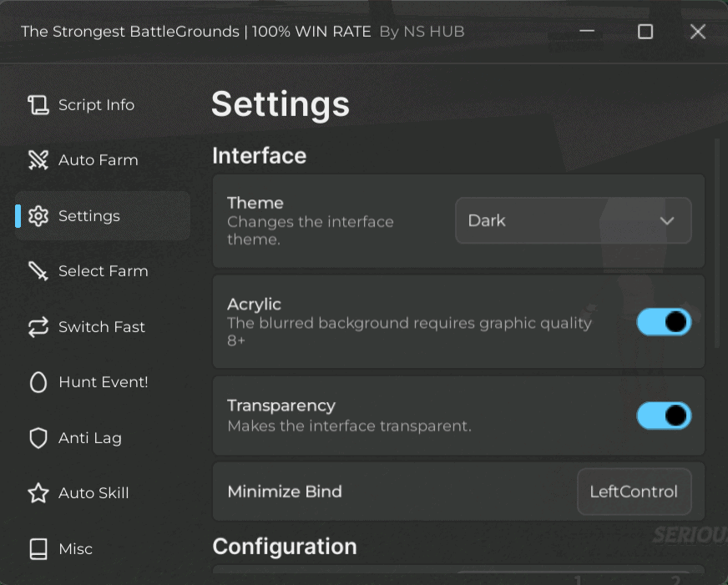This screenshot has width=728, height=585.
Task: Go to the Select Farm tab
Action: coord(102,271)
